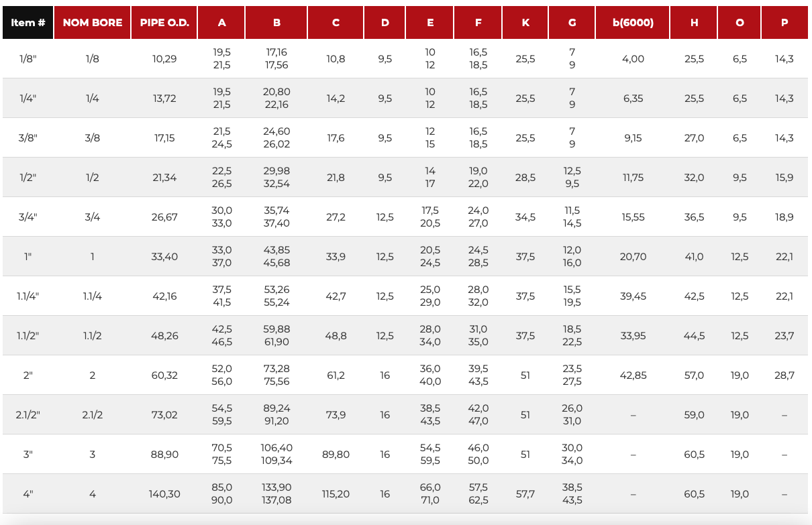This screenshot has height=525, width=812.
Task: Click pipe O.D. value 26,67
Action: tap(164, 217)
